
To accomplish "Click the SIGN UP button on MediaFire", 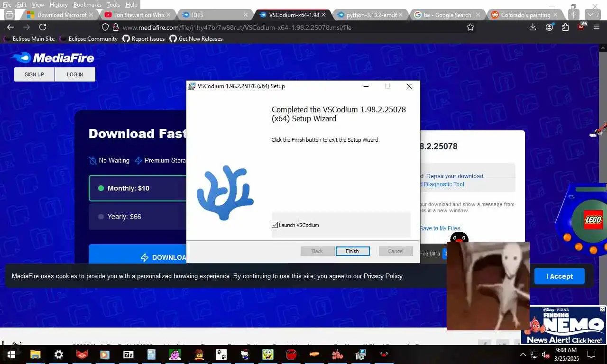I will tap(34, 74).
